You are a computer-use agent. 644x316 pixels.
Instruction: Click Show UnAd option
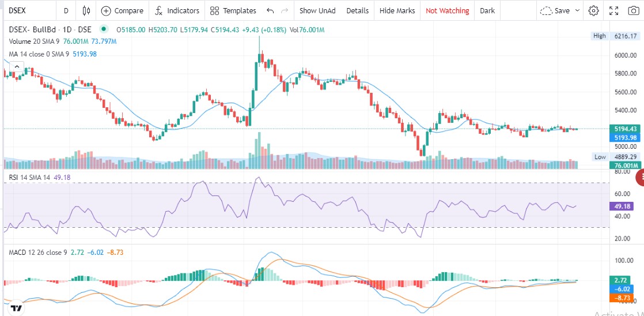coord(317,11)
